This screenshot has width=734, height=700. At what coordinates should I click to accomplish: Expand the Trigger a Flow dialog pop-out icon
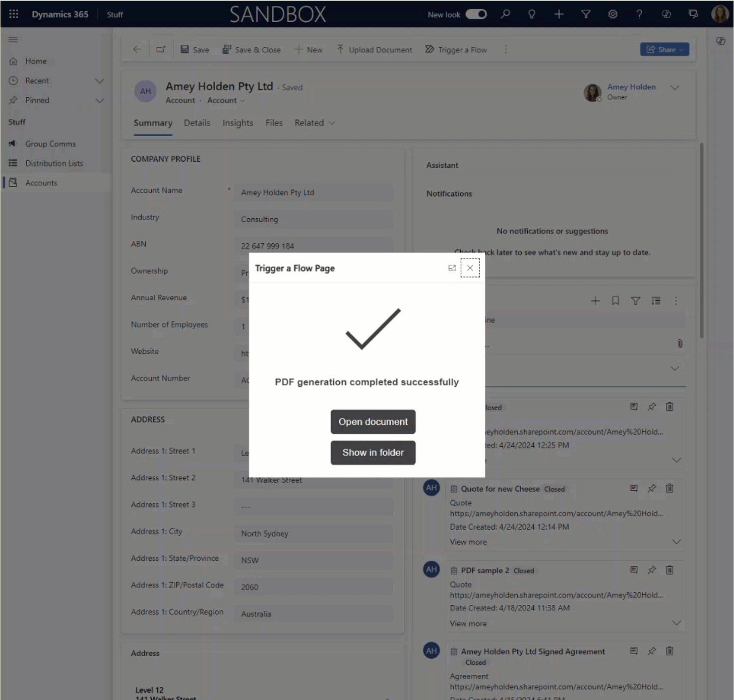(452, 268)
